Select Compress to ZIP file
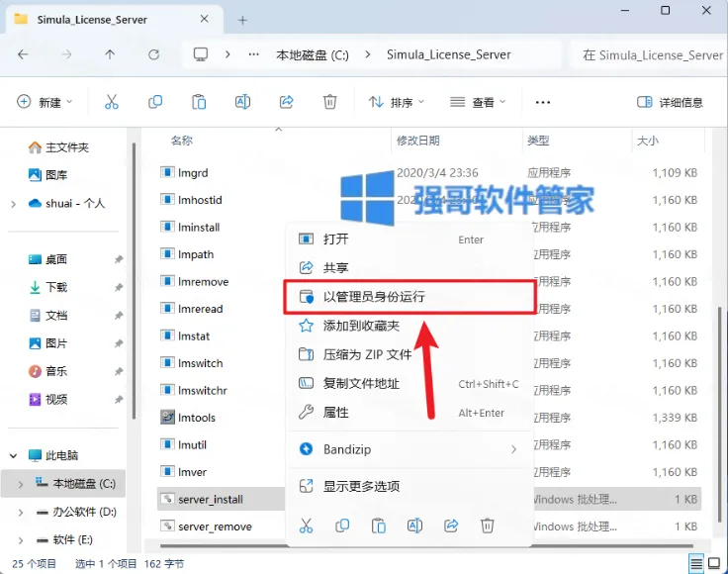728x574 pixels. point(409,354)
